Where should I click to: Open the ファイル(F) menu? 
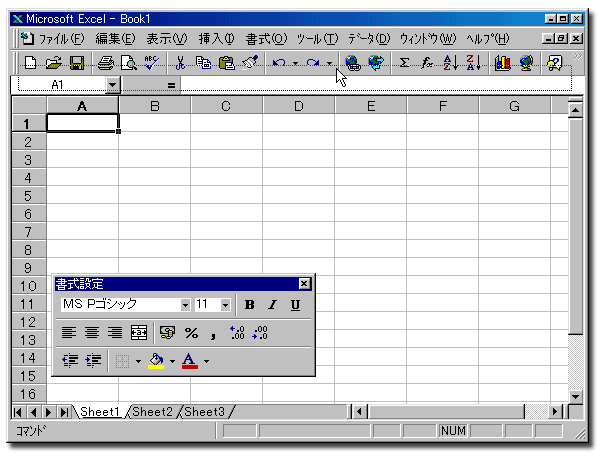pyautogui.click(x=61, y=39)
